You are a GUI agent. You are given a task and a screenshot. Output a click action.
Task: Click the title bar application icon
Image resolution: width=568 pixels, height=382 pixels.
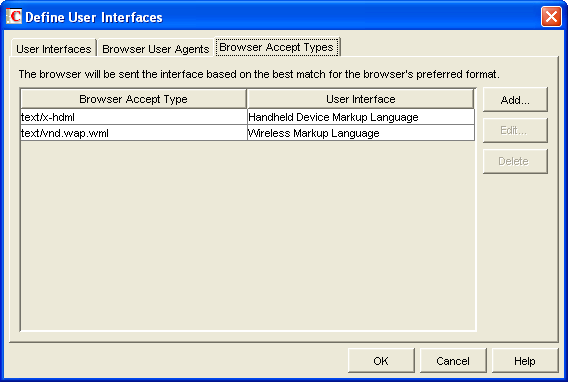tap(14, 16)
